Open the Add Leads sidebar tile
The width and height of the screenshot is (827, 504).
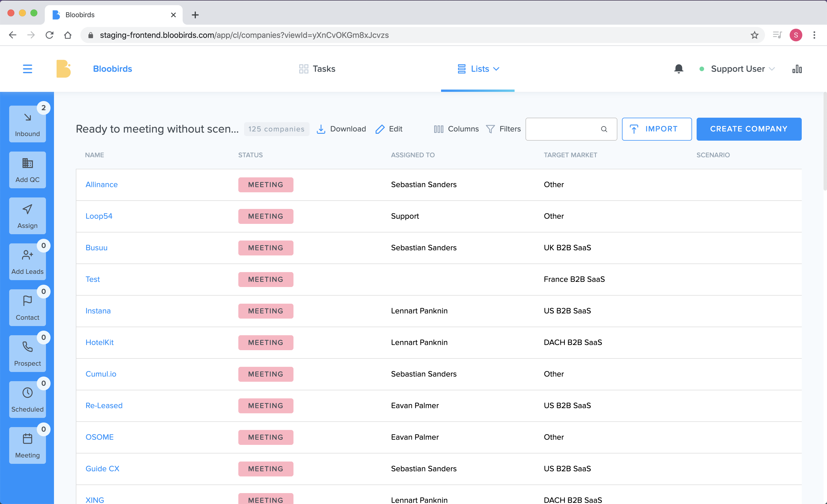(28, 262)
